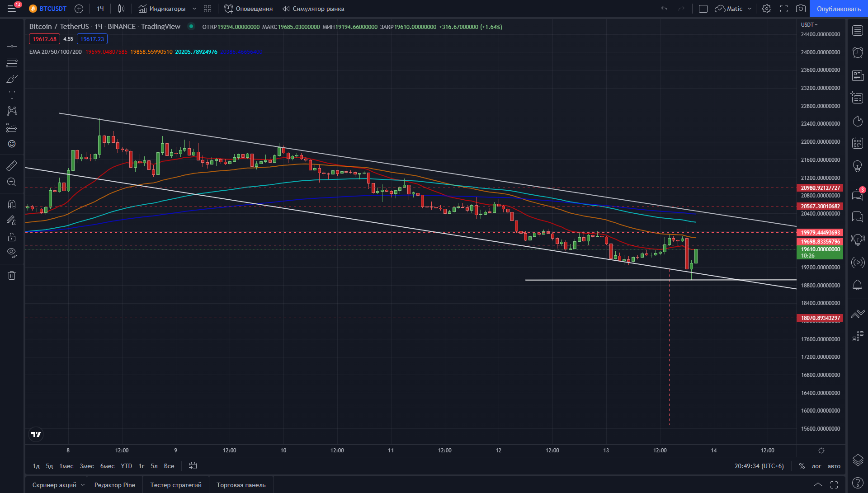Select the Text drawing tool
Viewport: 868px width, 493px height.
point(12,95)
